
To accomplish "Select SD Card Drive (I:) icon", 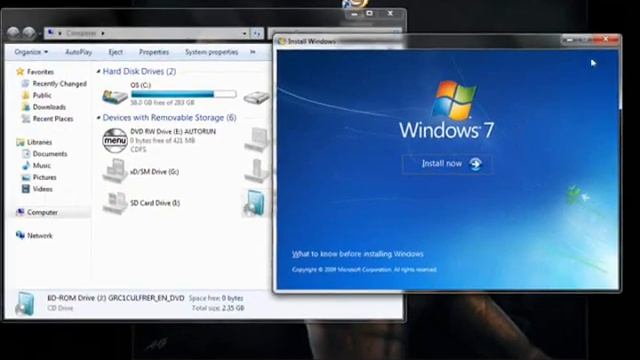I will [115, 203].
